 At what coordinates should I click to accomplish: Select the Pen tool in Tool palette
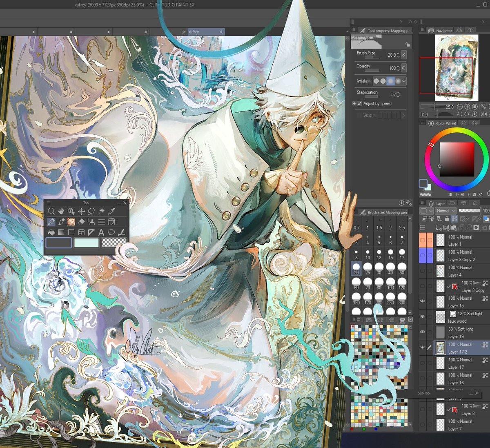(51, 222)
